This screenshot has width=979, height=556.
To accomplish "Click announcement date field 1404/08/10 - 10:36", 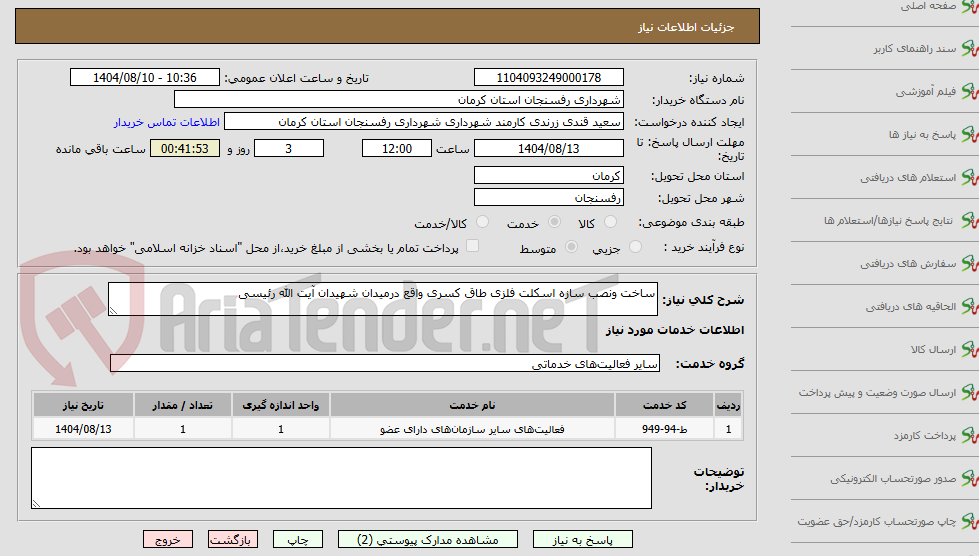I will click(145, 77).
